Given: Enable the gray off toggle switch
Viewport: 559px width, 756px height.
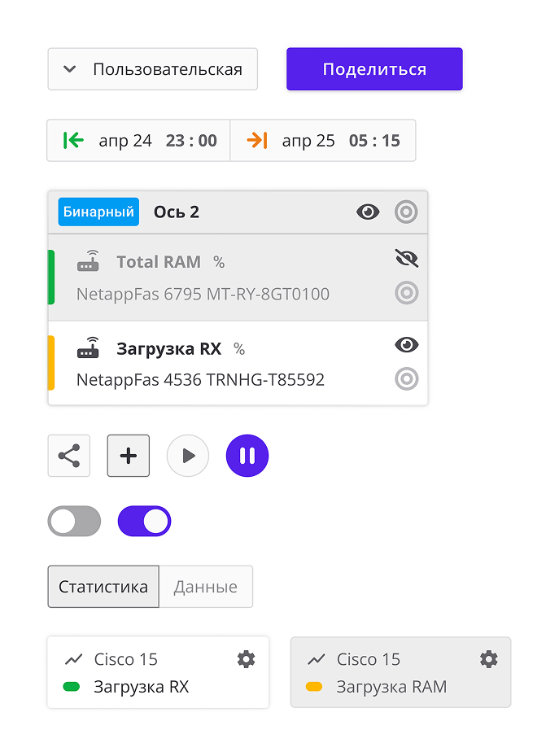Looking at the screenshot, I should 74,521.
